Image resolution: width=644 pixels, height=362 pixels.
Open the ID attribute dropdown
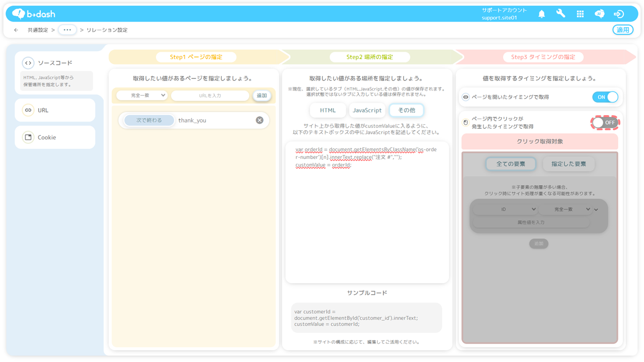pos(505,209)
